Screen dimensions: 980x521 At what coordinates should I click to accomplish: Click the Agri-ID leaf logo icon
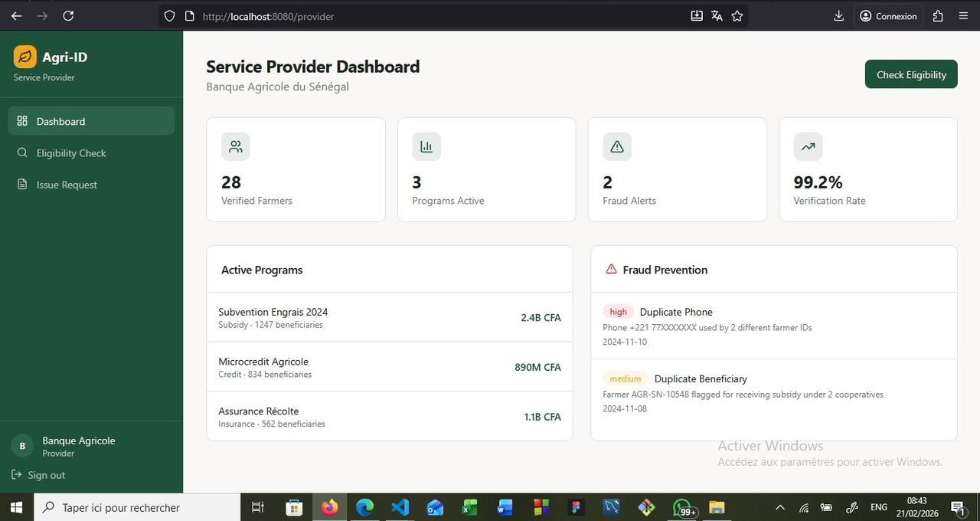coord(25,57)
